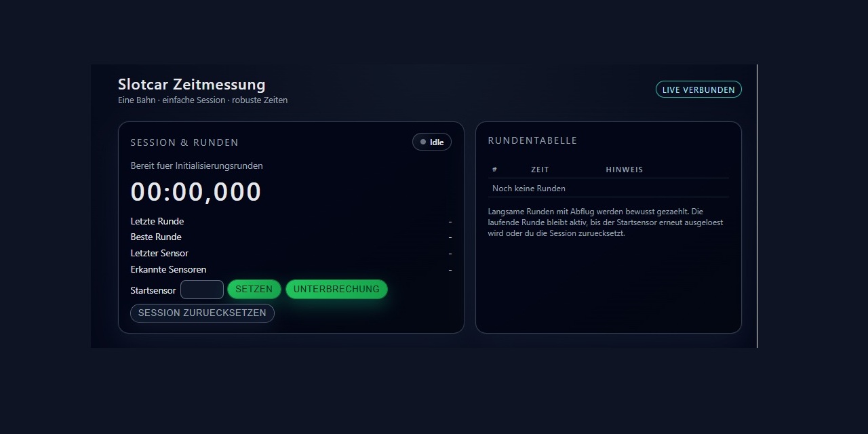Select the ZEIT column header
The width and height of the screenshot is (868, 434).
click(540, 170)
